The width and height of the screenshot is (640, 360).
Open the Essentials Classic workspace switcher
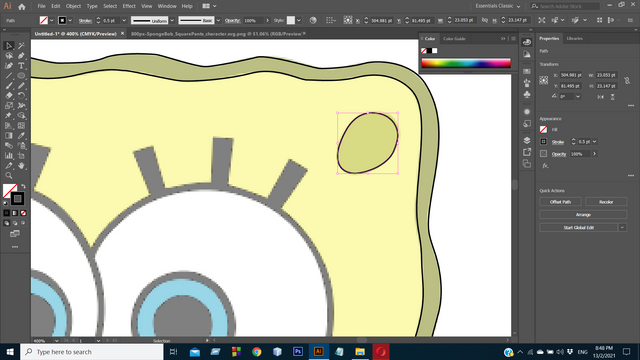pyautogui.click(x=498, y=6)
